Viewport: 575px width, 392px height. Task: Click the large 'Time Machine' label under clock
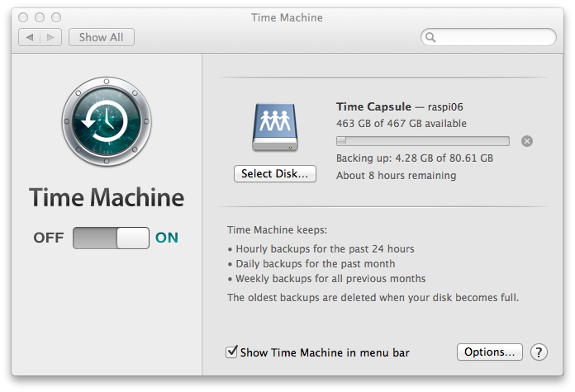click(x=107, y=197)
